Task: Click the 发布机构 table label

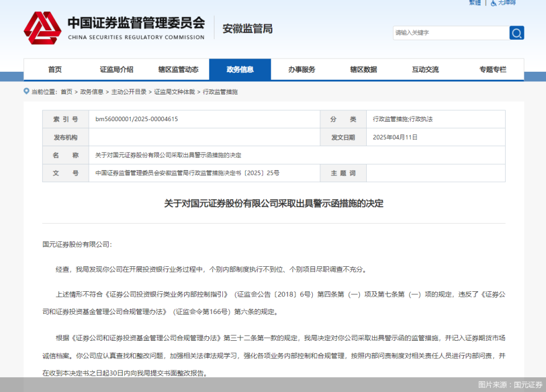Action: coord(65,137)
